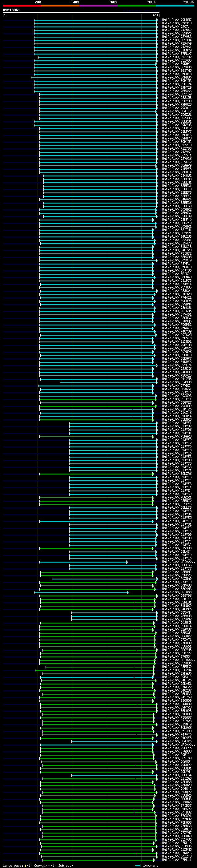Select hit label UniRef100_B9HY29
The height and width of the screenshot is (868, 197).
point(177,88)
